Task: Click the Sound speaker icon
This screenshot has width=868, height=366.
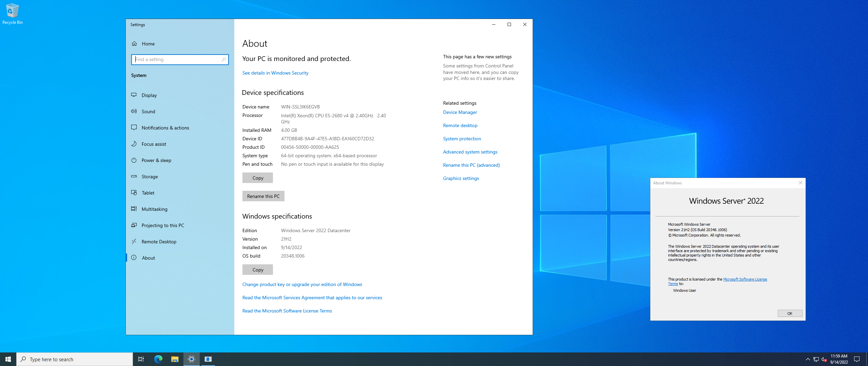Action: coord(134,111)
